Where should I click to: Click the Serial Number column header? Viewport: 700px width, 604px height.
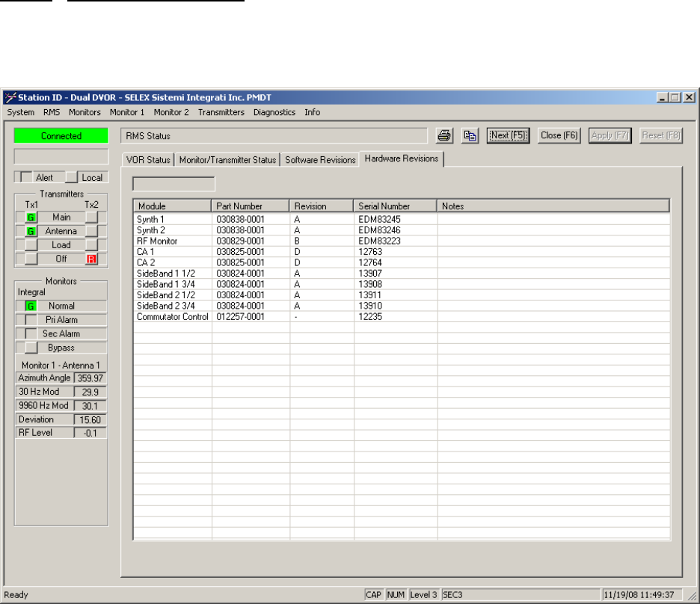(x=395, y=206)
